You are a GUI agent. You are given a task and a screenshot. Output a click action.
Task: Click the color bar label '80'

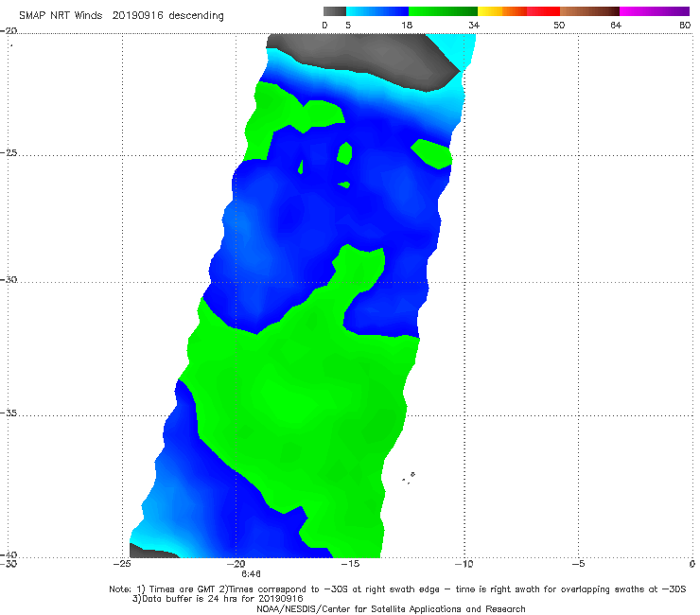pyautogui.click(x=685, y=26)
